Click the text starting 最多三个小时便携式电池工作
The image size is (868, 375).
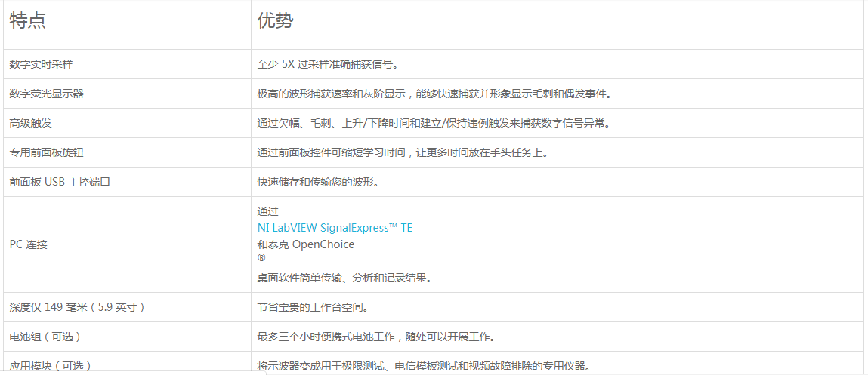pos(376,337)
